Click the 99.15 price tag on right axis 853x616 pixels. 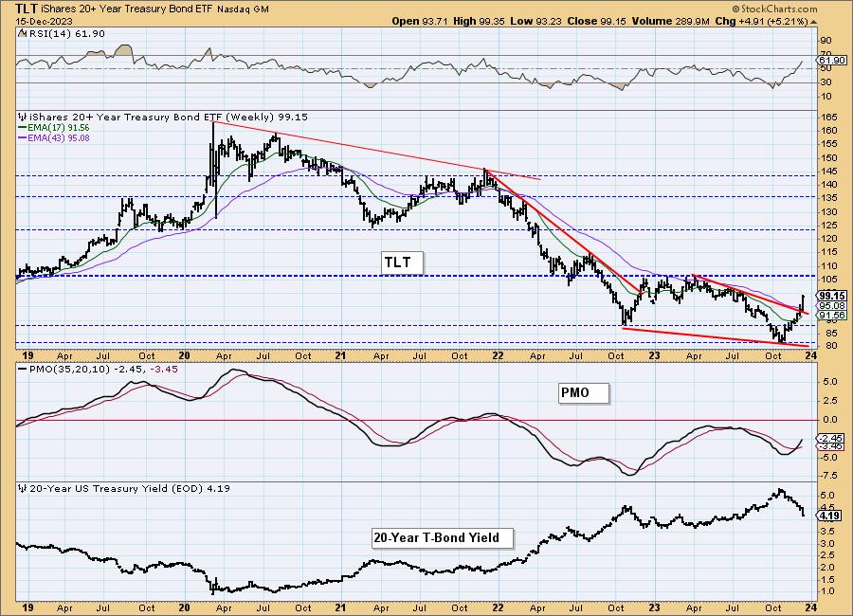832,296
